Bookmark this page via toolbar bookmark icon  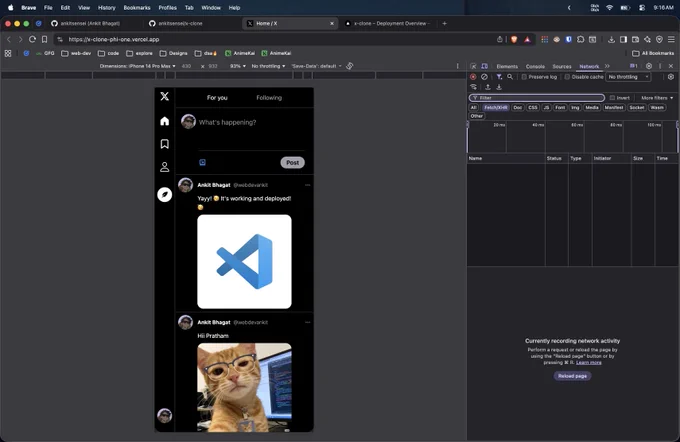point(44,39)
